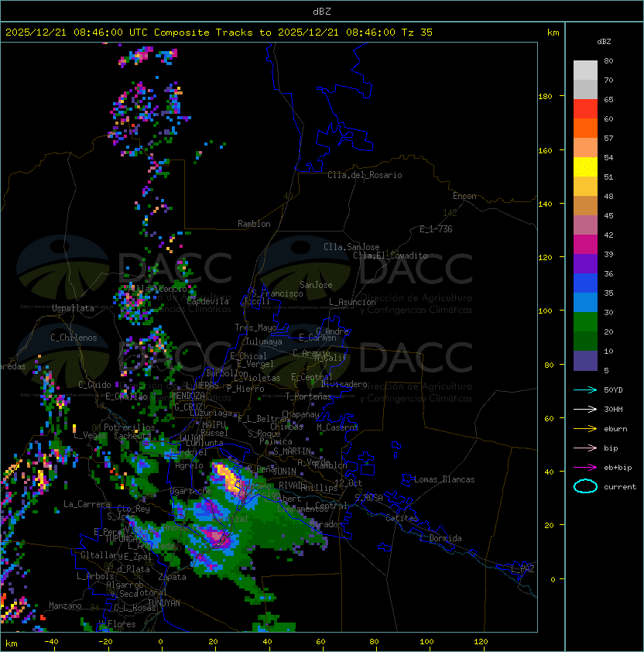Select the pink bip arrow legend symbol
This screenshot has width=644, height=652.
(x=585, y=448)
